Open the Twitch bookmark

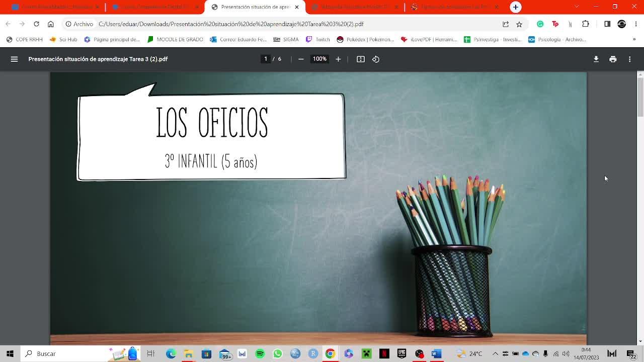click(x=318, y=40)
